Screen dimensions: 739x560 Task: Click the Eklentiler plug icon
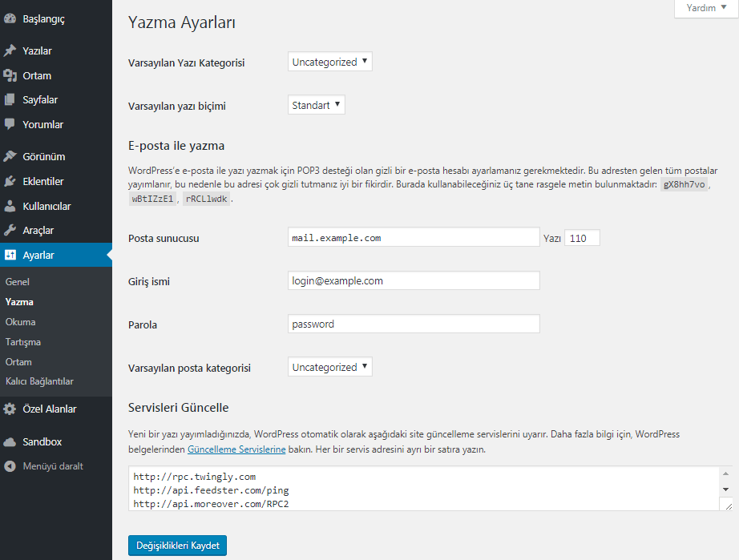(x=10, y=181)
